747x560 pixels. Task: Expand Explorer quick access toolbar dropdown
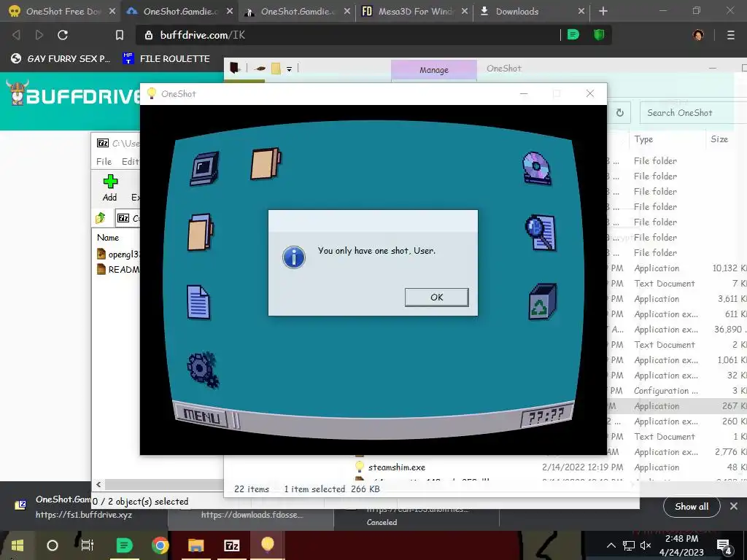click(x=289, y=69)
